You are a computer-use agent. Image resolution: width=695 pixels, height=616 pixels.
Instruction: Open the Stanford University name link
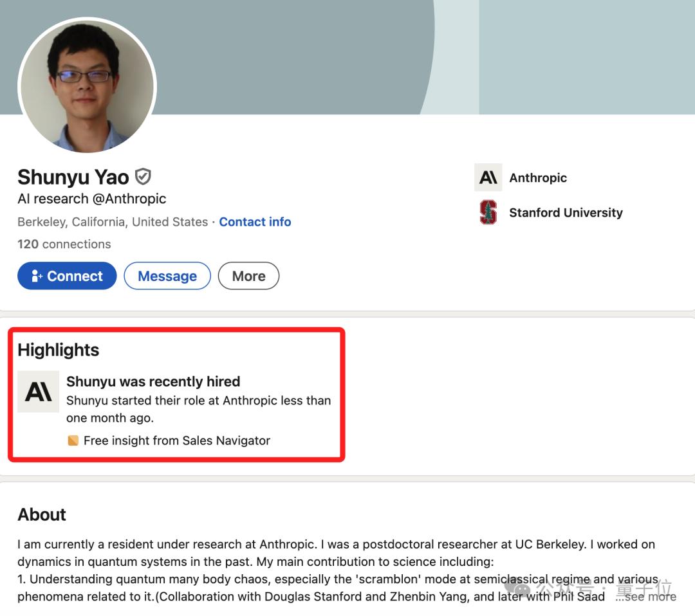pos(566,212)
